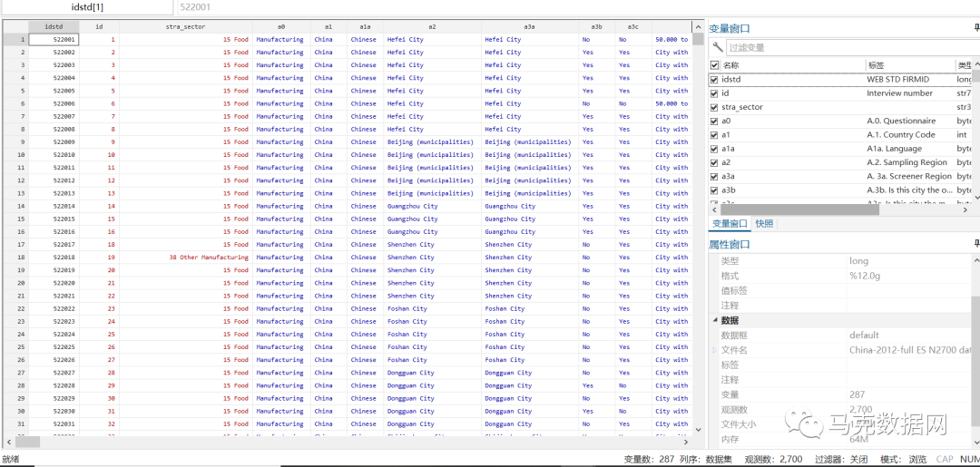
Task: Click status bar entry 变量数: 287
Action: click(x=650, y=459)
